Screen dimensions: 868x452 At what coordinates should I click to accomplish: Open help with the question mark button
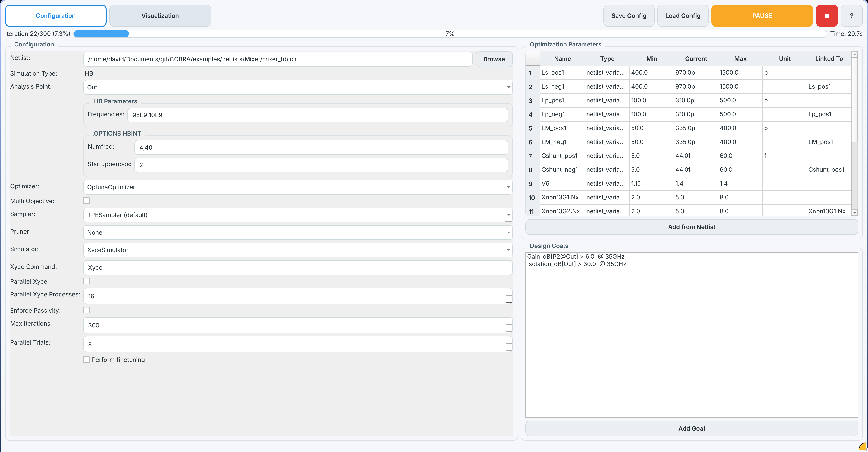851,16
